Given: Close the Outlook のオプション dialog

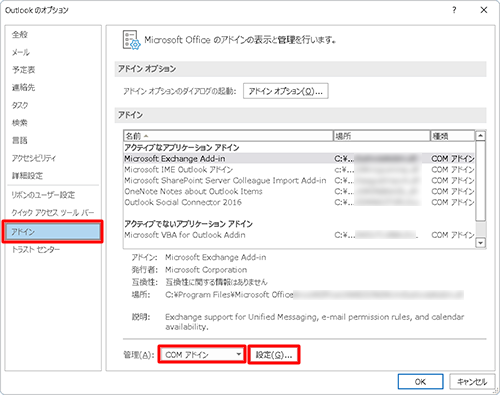Looking at the screenshot, I should tap(484, 10).
